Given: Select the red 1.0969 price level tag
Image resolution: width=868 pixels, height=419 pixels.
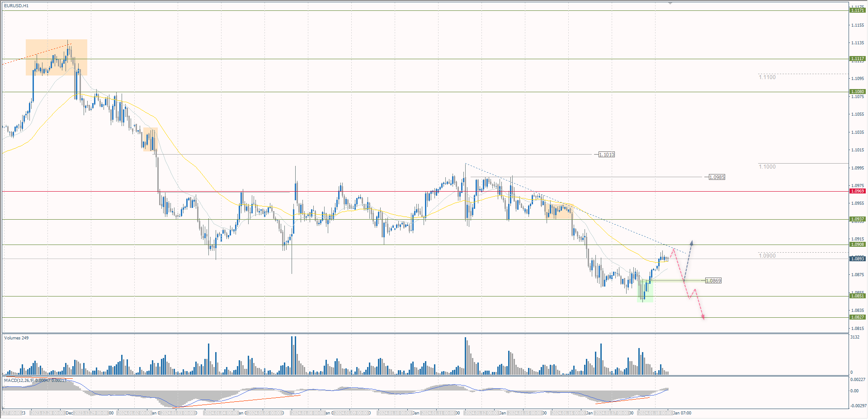Looking at the screenshot, I should (858, 191).
